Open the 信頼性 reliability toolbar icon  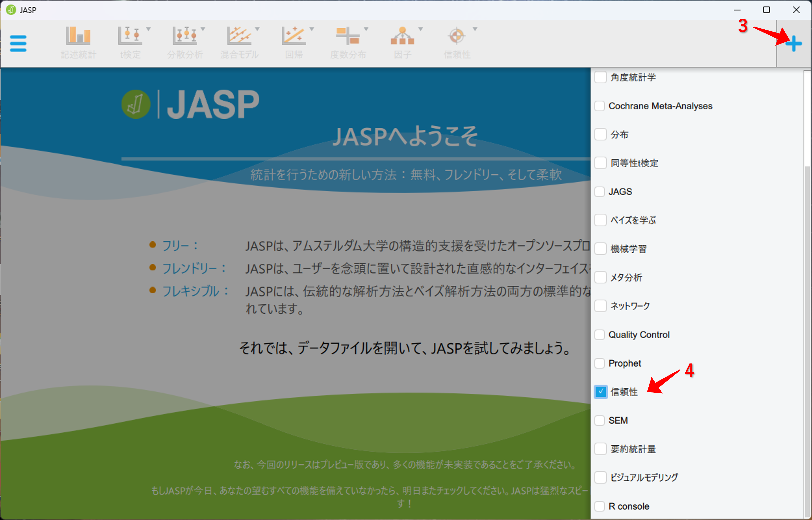(457, 43)
